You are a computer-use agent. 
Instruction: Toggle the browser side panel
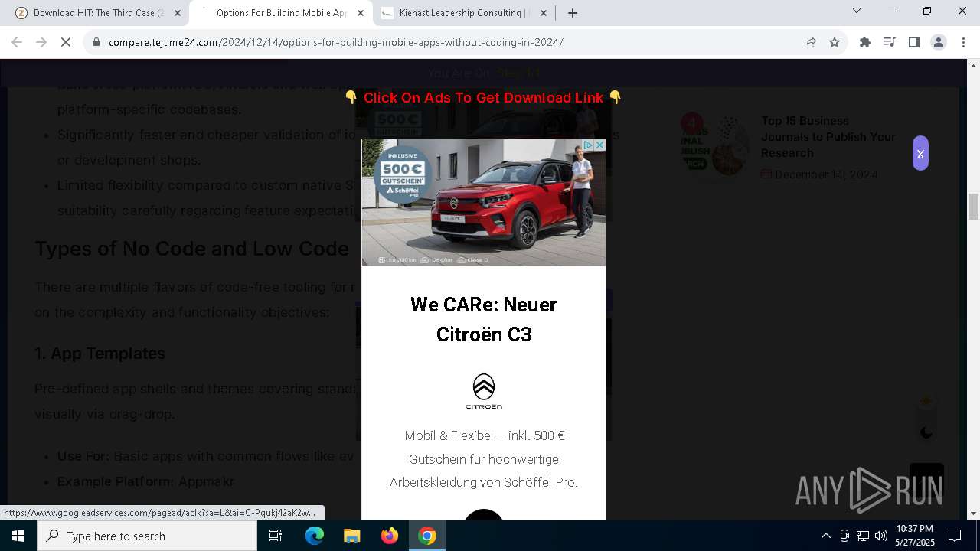point(914,42)
